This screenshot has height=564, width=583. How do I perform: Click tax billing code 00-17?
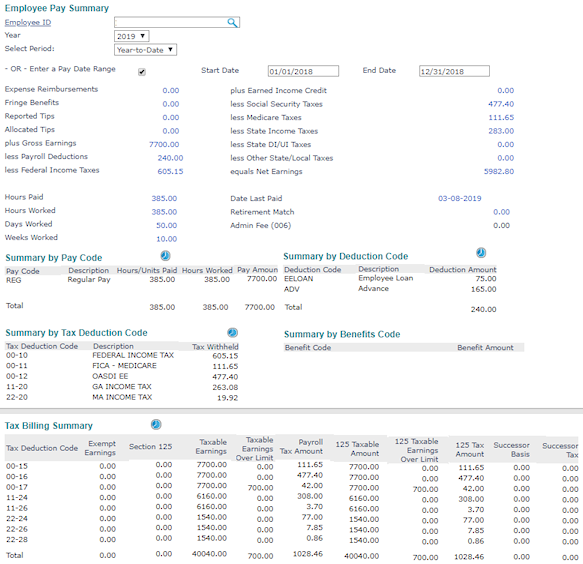click(x=17, y=487)
